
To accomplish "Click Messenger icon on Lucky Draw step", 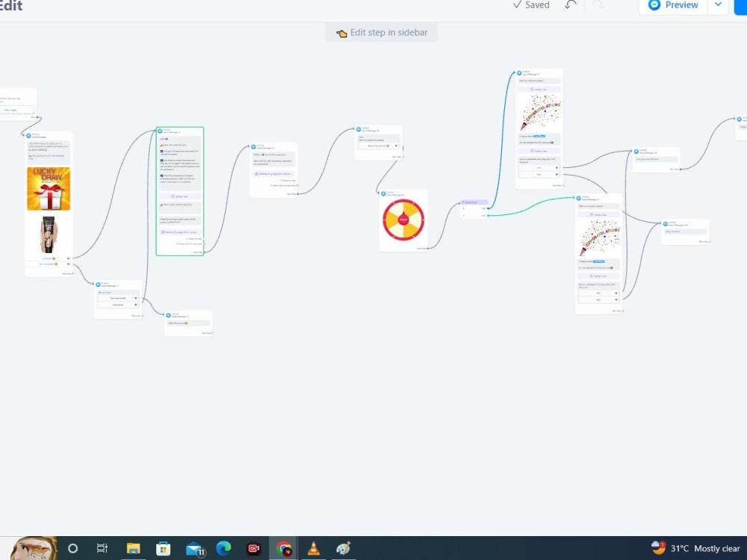I will [28, 136].
